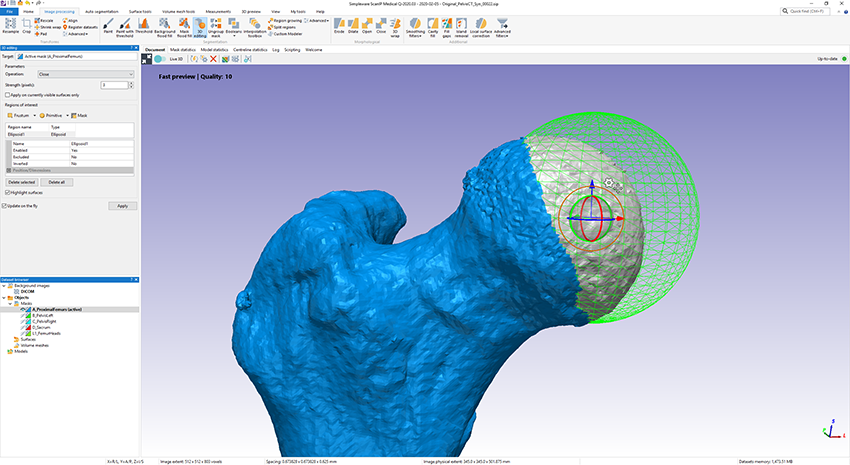This screenshot has height=465, width=850.
Task: Click the D_Sacrum mask color swatch
Action: click(x=28, y=328)
